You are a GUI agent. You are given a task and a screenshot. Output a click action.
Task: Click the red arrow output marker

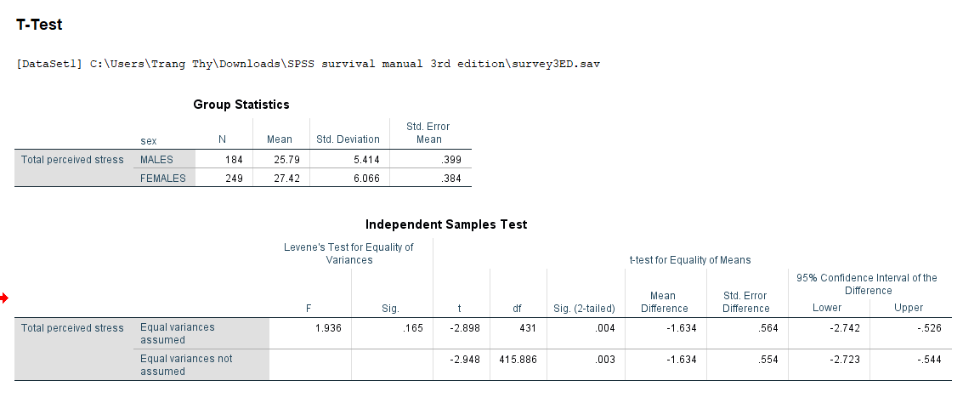[x=4, y=297]
